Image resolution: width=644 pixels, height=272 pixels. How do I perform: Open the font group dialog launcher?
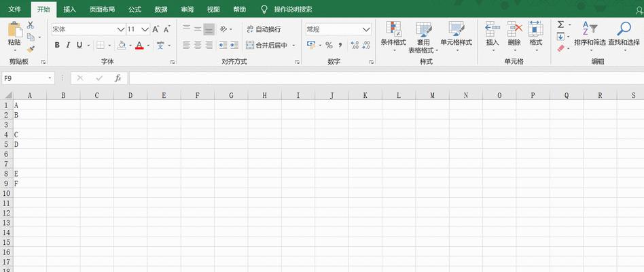pos(173,62)
